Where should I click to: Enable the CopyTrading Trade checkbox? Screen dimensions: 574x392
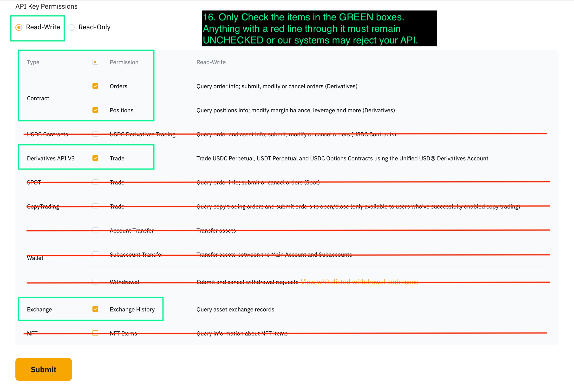pos(95,206)
